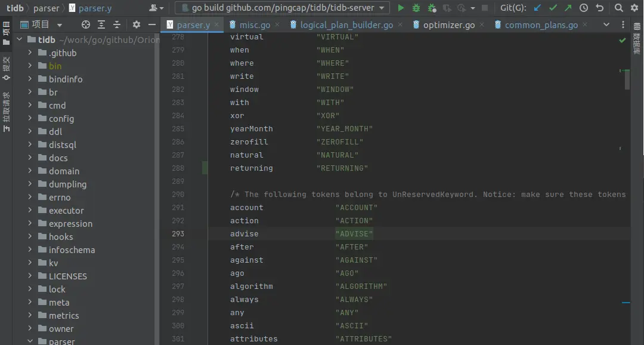Click parser breadcrumb in navigation bar
The width and height of the screenshot is (644, 345).
coord(46,8)
